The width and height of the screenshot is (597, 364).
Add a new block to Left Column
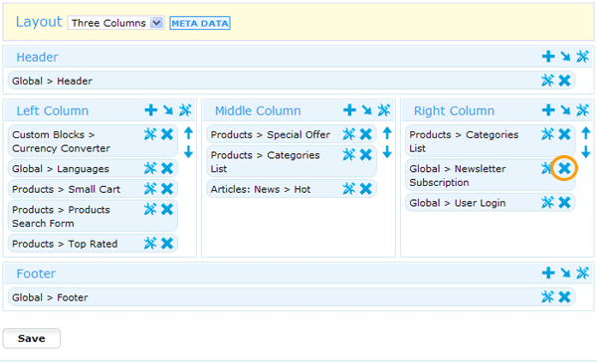(151, 110)
